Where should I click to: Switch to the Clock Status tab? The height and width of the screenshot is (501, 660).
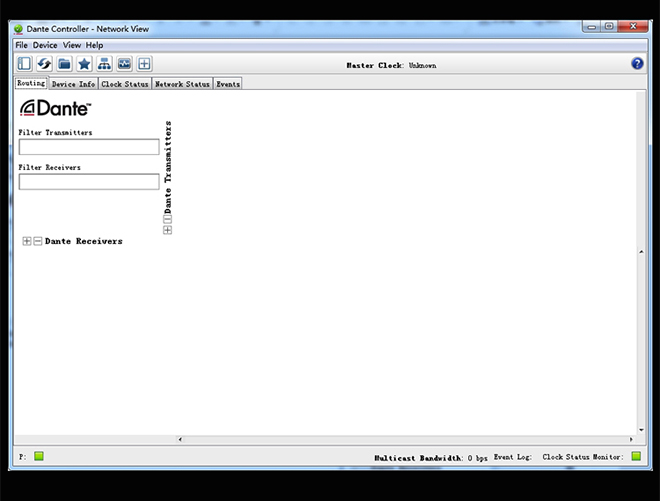125,84
